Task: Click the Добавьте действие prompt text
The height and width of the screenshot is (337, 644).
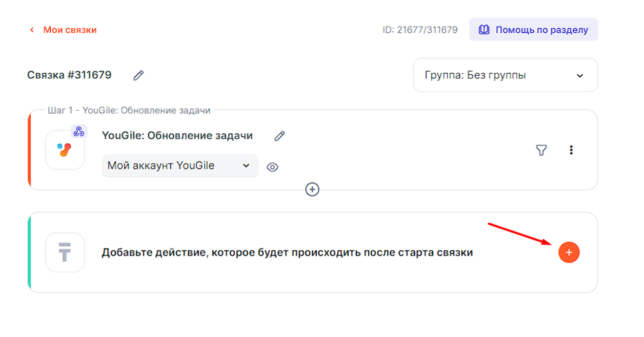Action: coord(287,253)
